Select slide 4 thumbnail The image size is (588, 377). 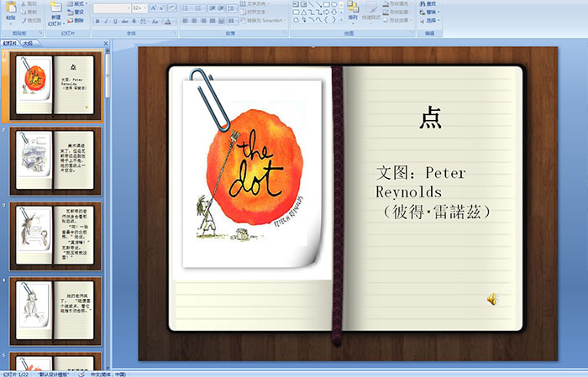point(55,311)
